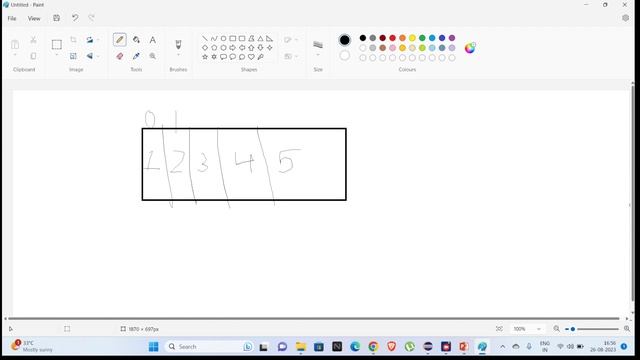
Task: Click the Cut scissors icon
Action: 33,40
